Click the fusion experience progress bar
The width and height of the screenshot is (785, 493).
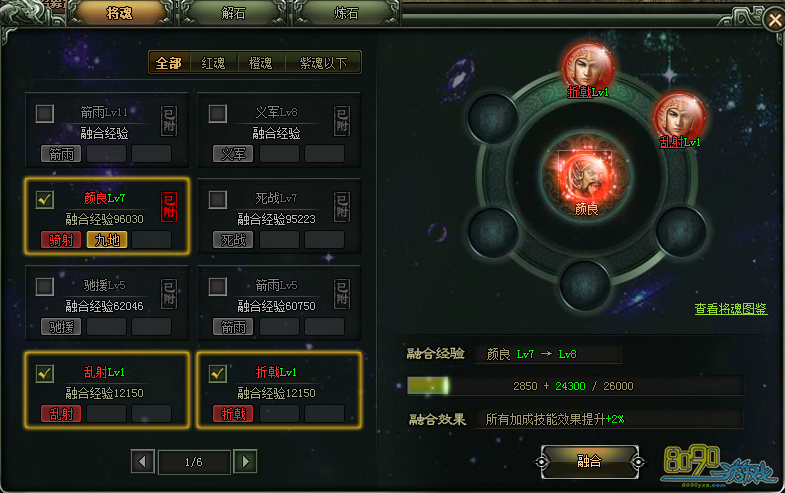575,386
